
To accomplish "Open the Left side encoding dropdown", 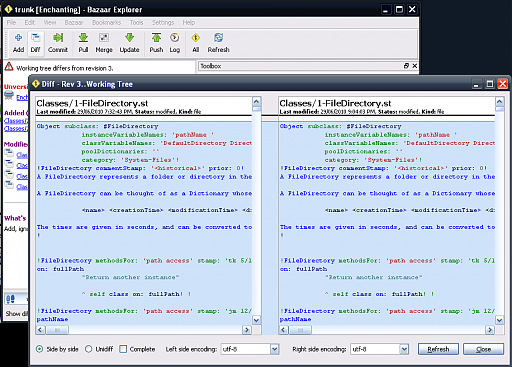I will (250, 349).
